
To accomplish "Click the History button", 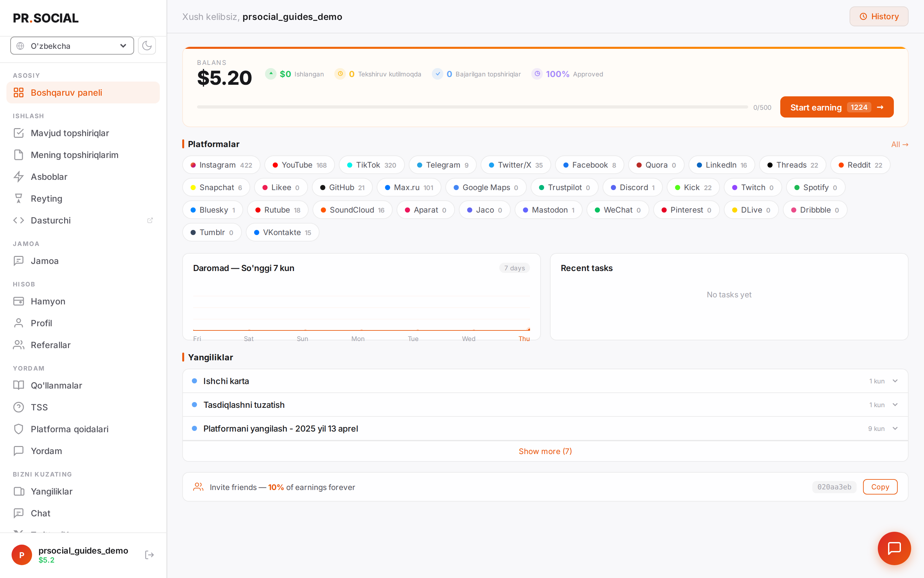I will pyautogui.click(x=878, y=16).
